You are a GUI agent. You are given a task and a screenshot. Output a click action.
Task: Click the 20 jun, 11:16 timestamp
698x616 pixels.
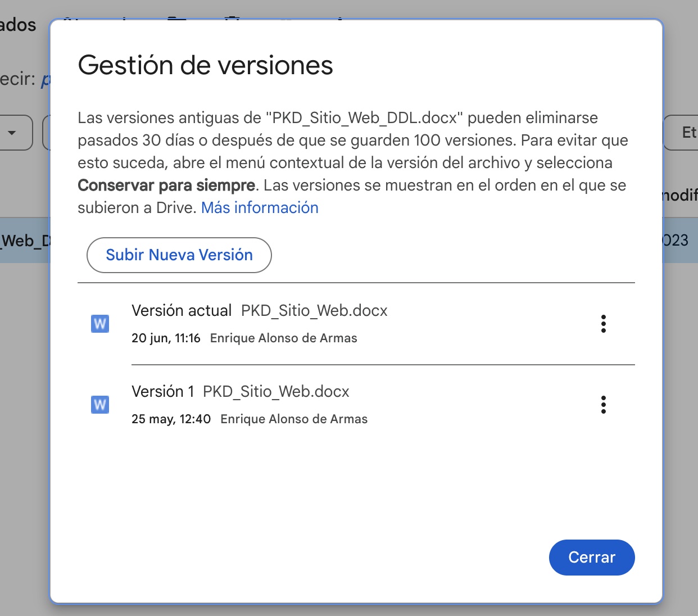[x=166, y=338]
